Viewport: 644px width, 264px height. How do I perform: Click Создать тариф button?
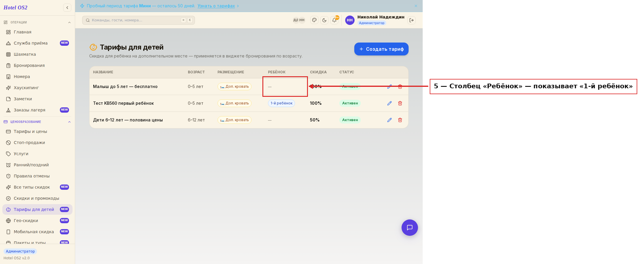coord(381,49)
